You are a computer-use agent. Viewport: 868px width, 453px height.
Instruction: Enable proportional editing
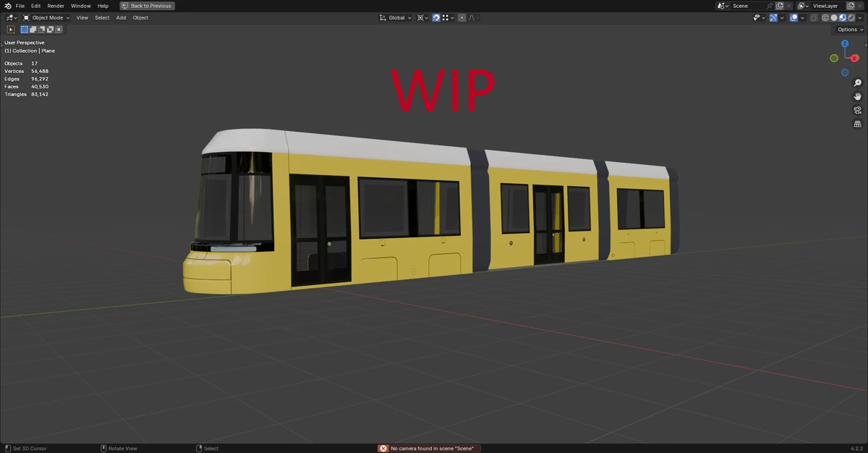(462, 17)
